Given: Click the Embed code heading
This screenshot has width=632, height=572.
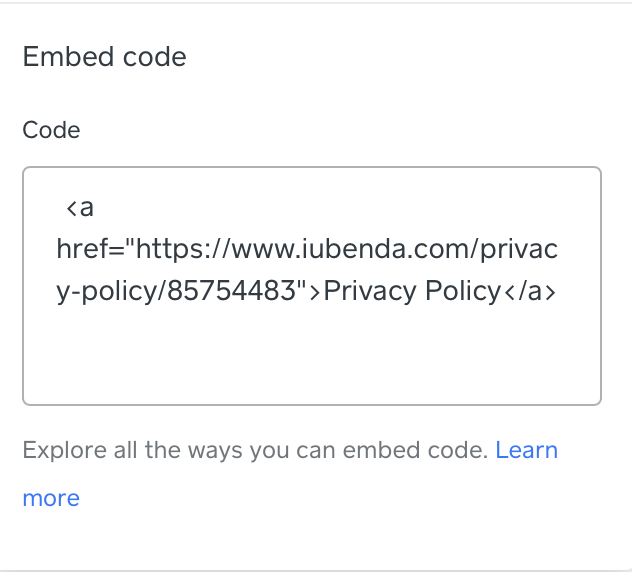Looking at the screenshot, I should pos(104,56).
